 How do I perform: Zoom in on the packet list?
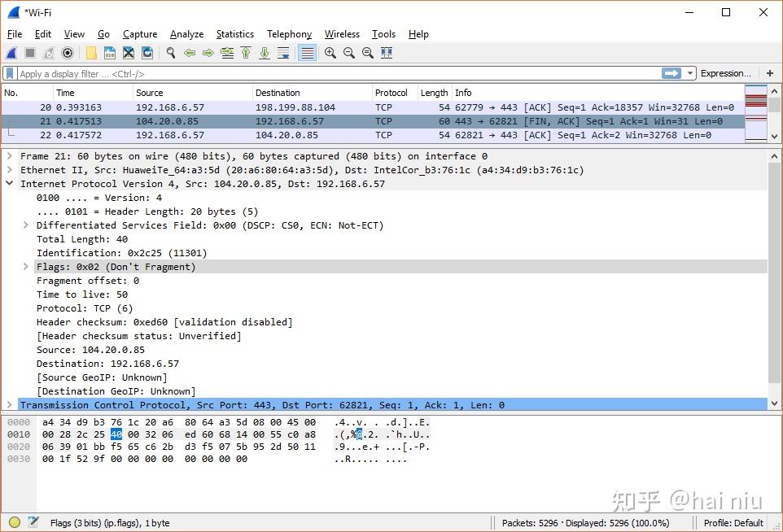tap(330, 52)
